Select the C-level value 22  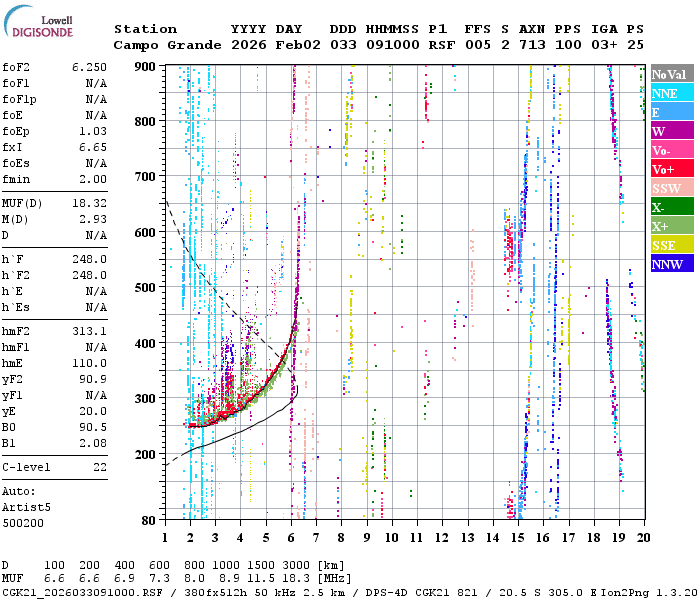tap(99, 467)
